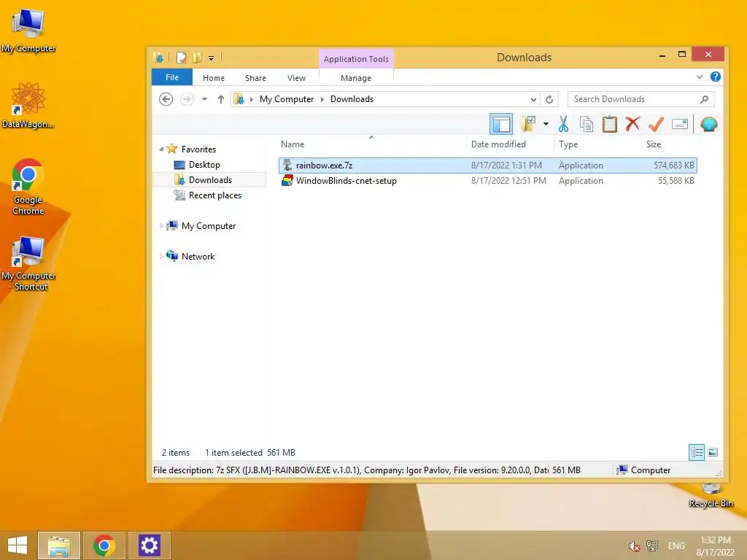Click the orange checkmark Properties icon
The height and width of the screenshot is (560, 747).
[656, 124]
